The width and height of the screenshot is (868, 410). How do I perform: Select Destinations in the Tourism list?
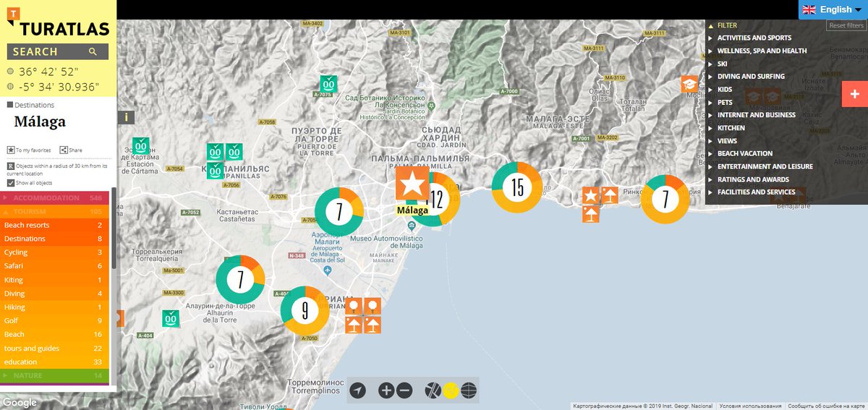tap(55, 239)
